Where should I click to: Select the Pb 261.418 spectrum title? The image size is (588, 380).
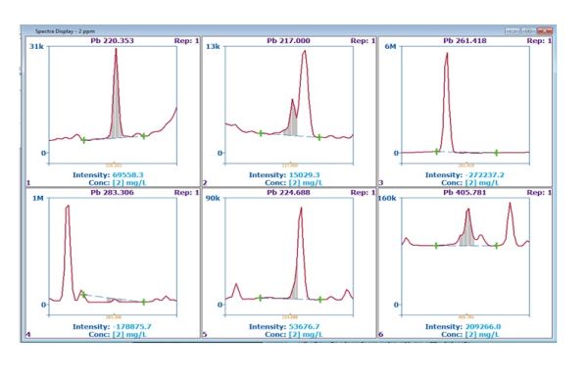pyautogui.click(x=465, y=40)
